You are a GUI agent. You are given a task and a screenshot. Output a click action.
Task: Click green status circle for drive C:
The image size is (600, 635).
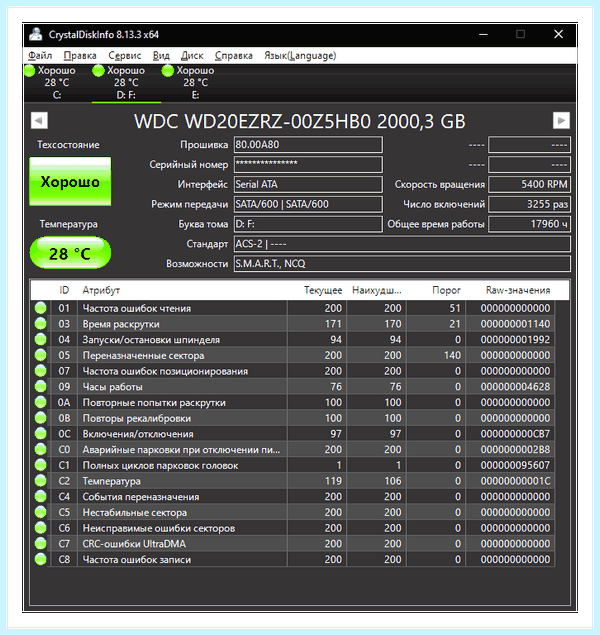pos(30,70)
